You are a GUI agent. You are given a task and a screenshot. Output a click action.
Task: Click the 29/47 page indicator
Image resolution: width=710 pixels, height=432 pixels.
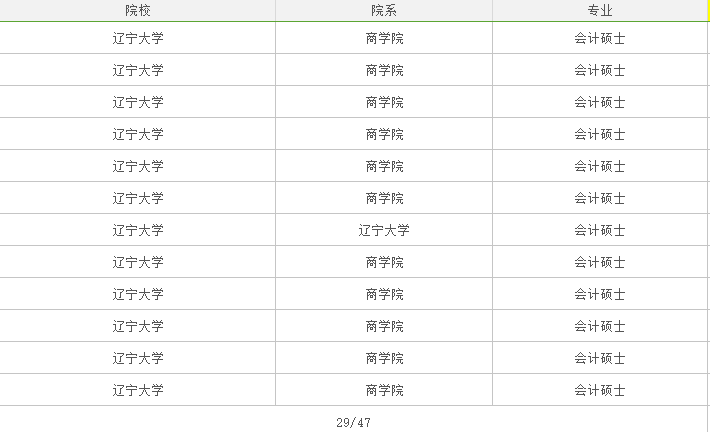[354, 423]
